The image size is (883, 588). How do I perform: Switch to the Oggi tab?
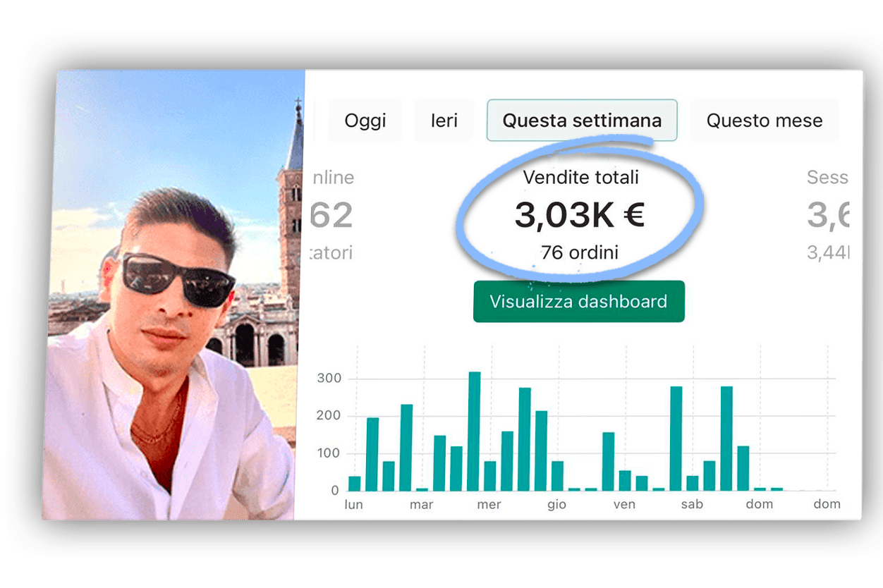tap(365, 121)
